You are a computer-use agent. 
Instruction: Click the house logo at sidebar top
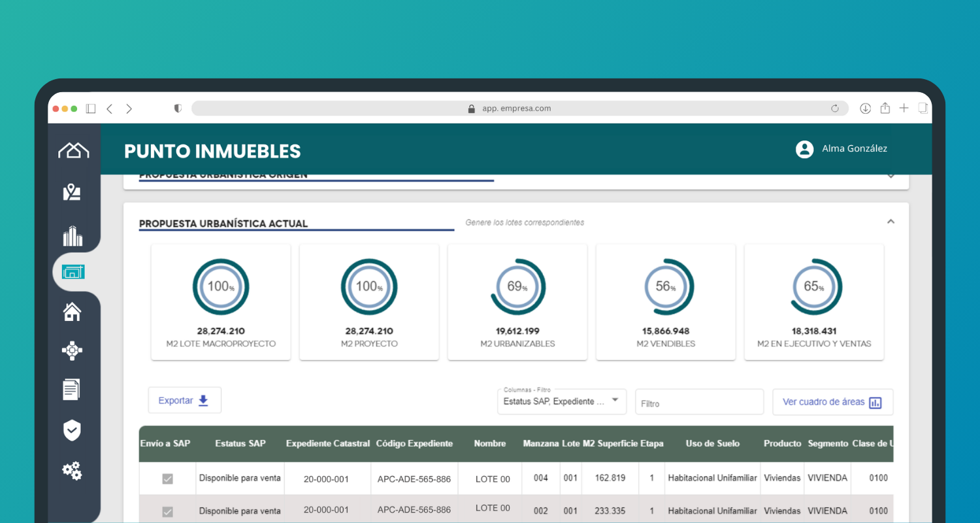(x=73, y=150)
